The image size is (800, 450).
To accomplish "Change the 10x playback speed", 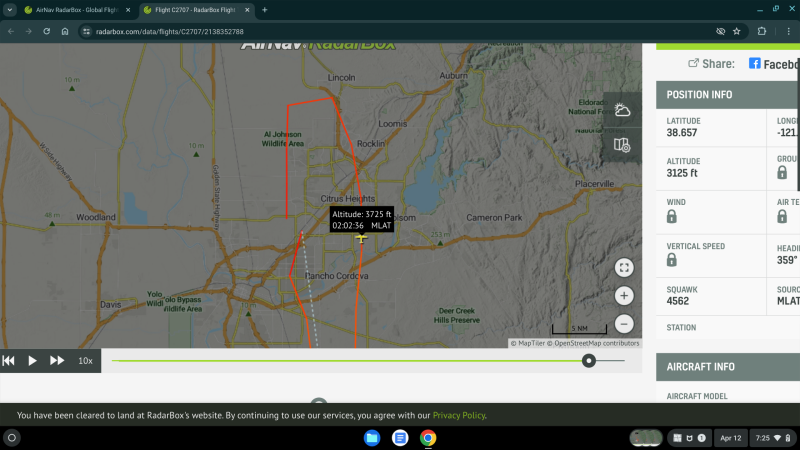I will pyautogui.click(x=85, y=361).
